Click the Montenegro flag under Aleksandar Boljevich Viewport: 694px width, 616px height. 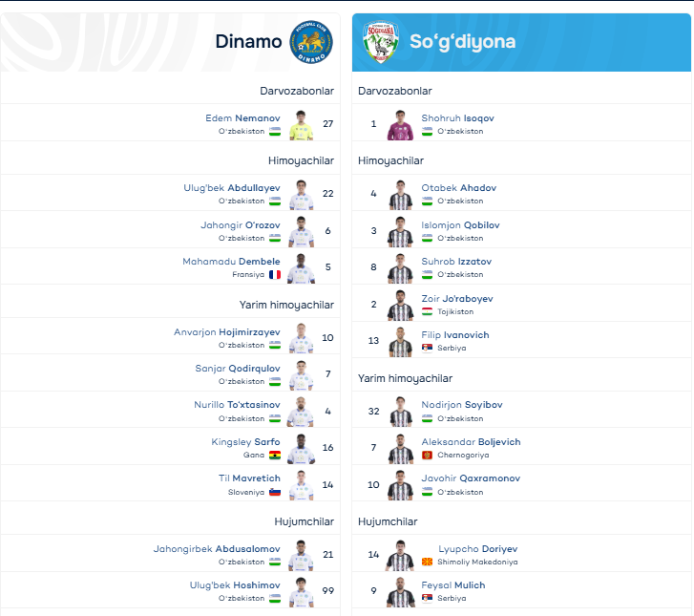[x=428, y=456]
